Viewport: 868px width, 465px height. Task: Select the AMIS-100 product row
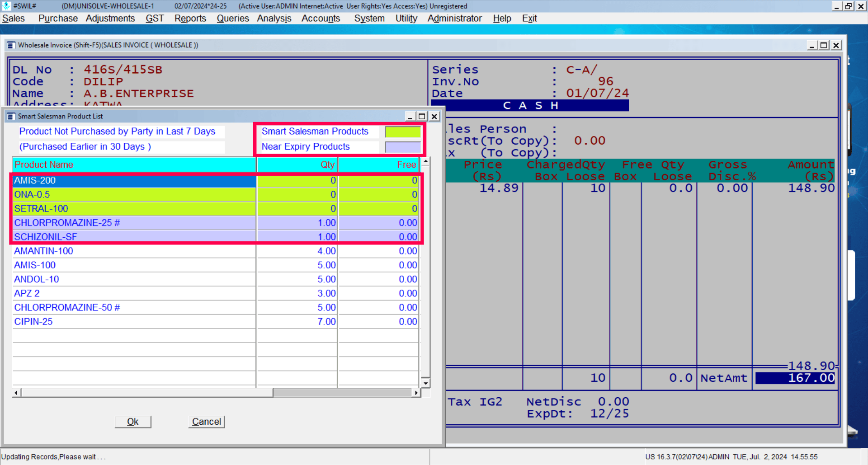pyautogui.click(x=215, y=265)
